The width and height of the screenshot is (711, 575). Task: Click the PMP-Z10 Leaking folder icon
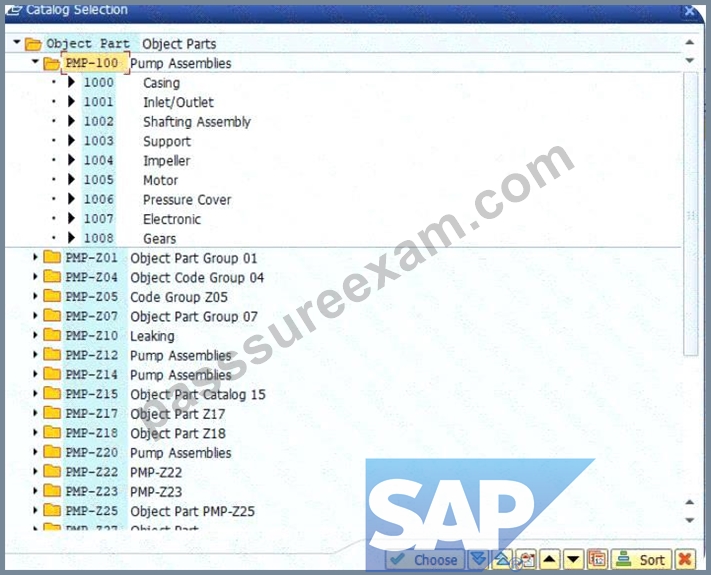[52, 336]
